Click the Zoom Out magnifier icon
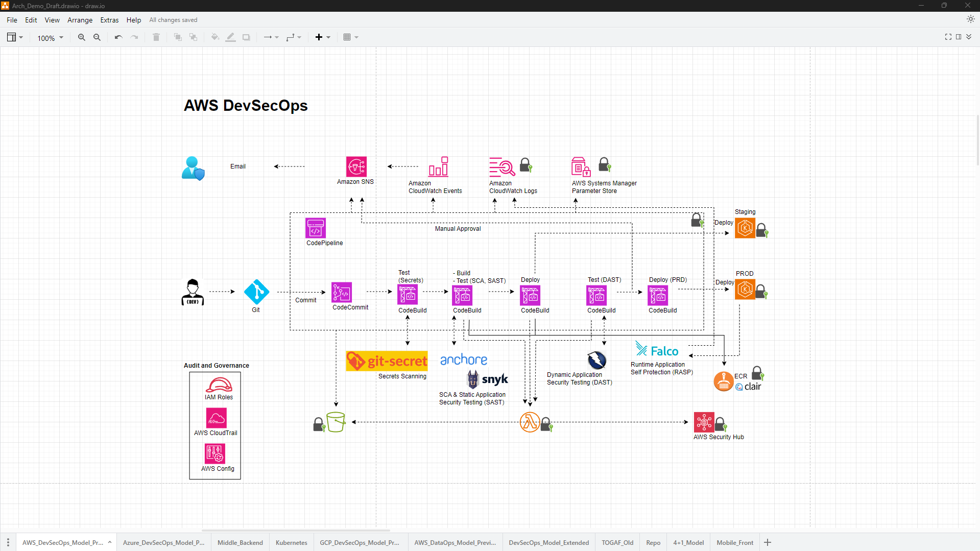 (97, 37)
